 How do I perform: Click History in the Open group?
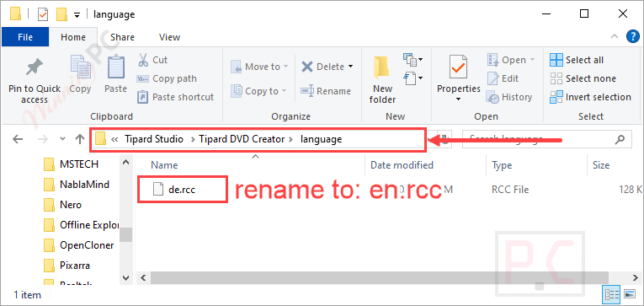(509, 97)
